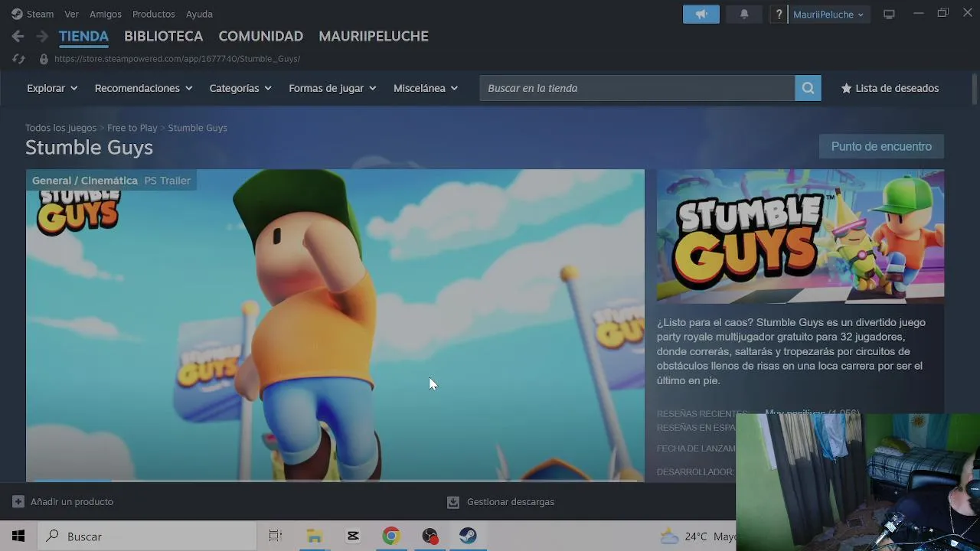Open the Amigos menu
The width and height of the screenshot is (980, 551).
coord(106,14)
